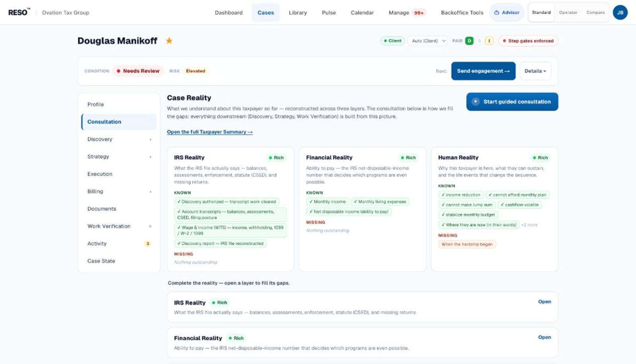Open Backoffice Tools
636x364 pixels.
[x=462, y=12]
